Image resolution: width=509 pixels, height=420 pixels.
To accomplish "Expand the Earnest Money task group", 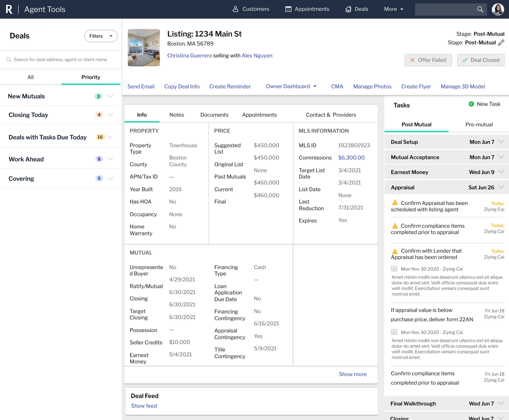I will tap(447, 172).
